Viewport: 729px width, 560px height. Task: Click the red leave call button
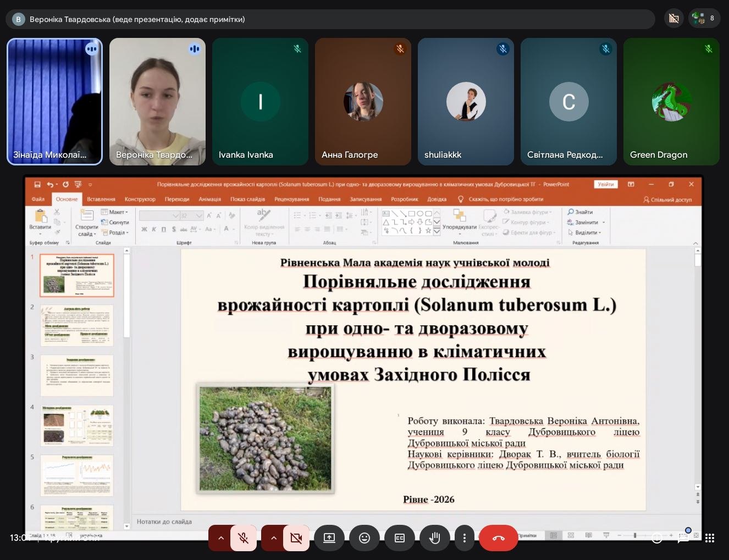tap(498, 538)
